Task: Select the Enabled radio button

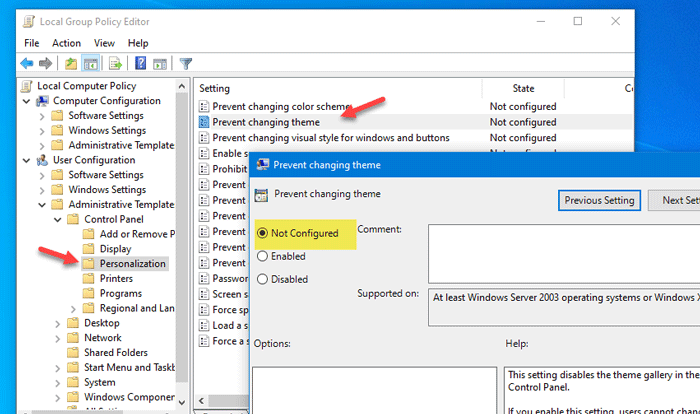Action: (262, 256)
